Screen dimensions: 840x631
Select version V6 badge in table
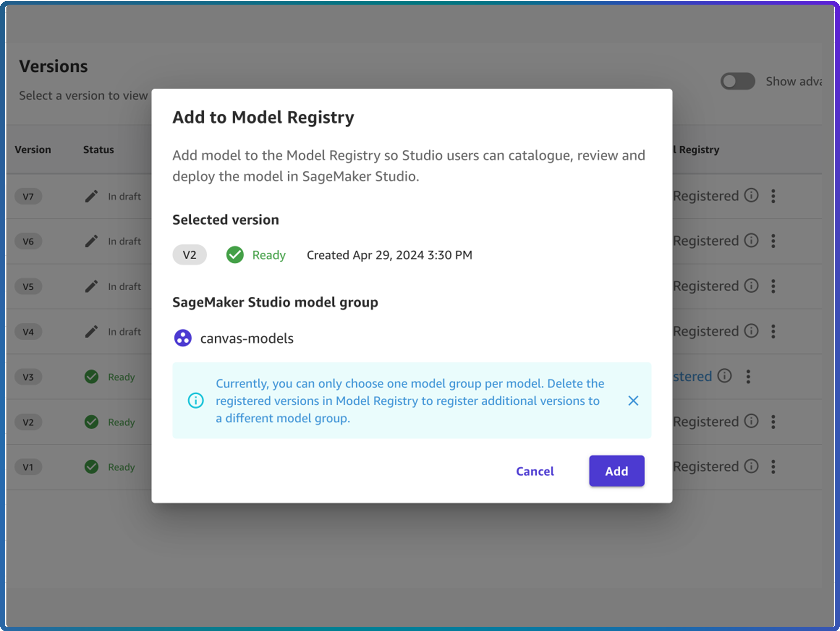(x=28, y=241)
